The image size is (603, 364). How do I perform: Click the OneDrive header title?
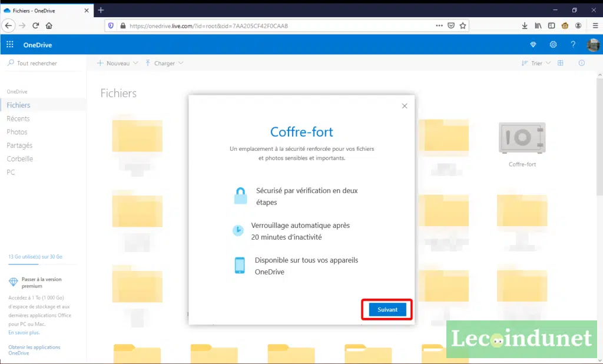(38, 45)
